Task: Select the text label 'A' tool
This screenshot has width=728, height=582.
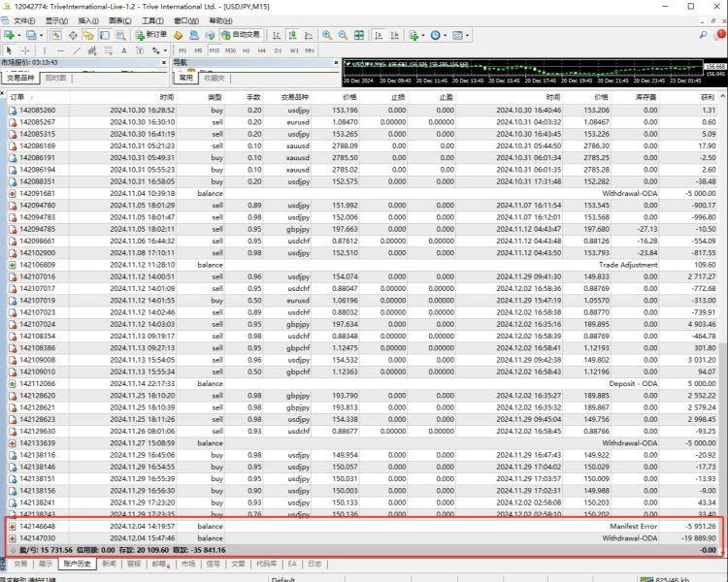Action: 122,50
